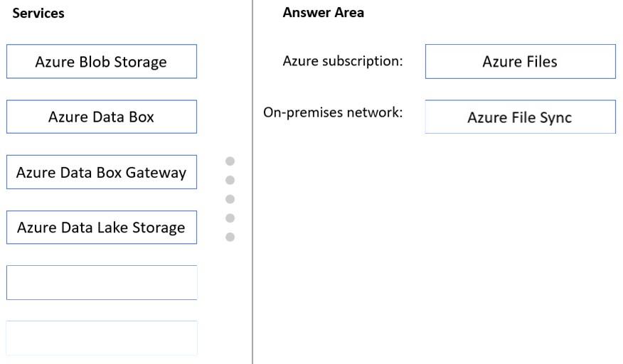
Task: Click the vertical pane divider line
Action: point(252,182)
